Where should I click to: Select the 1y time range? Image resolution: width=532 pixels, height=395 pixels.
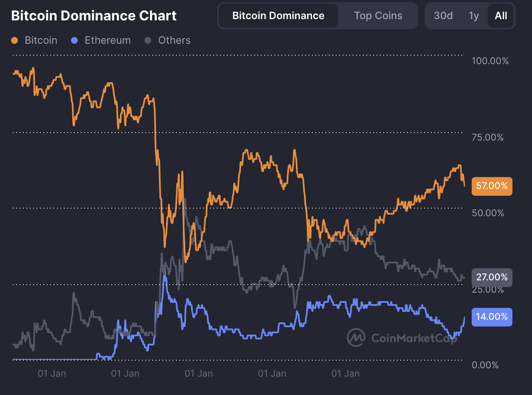coord(473,15)
